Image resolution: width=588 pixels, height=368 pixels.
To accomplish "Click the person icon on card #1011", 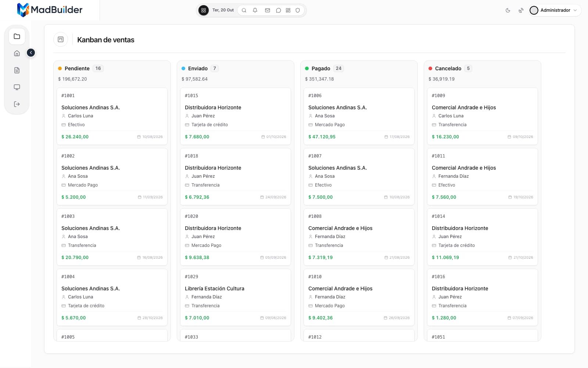I will coord(434,176).
